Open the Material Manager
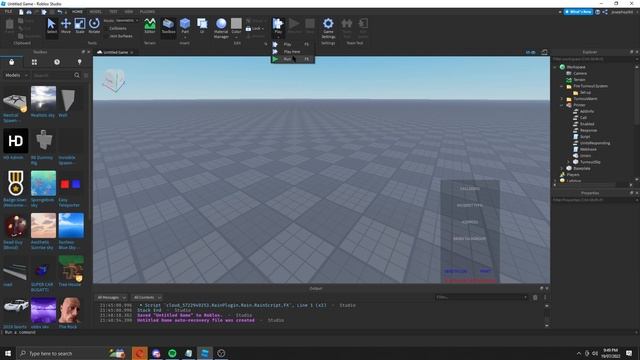Image resolution: width=640 pixels, height=360 pixels. [221, 28]
